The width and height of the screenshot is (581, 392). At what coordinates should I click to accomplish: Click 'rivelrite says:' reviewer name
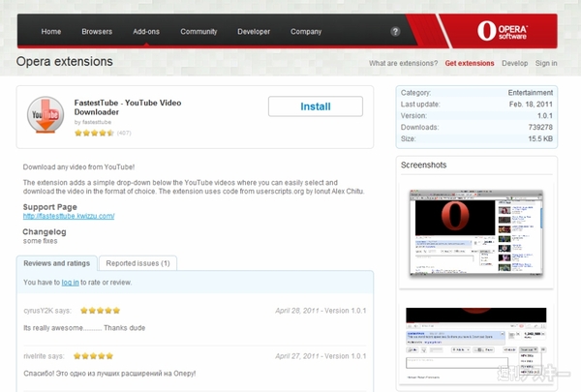click(44, 356)
